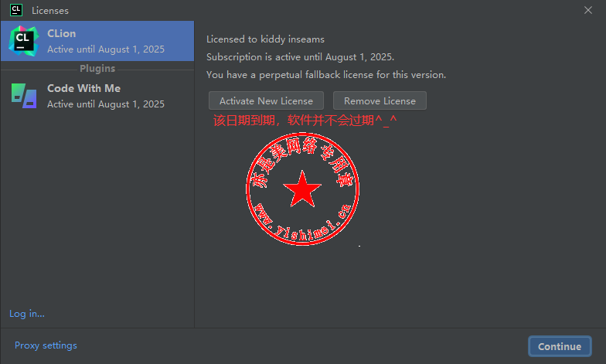Click the Code With Me 'Active until August 1, 2025' text
606x364 pixels.
point(105,104)
